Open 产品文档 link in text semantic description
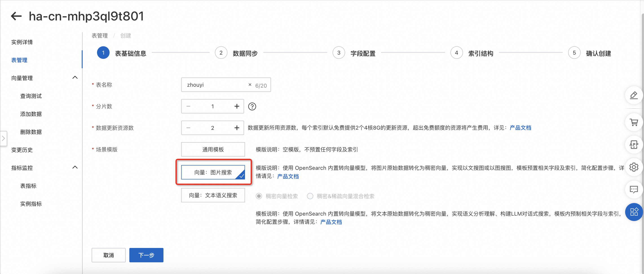The image size is (644, 274). point(331,222)
